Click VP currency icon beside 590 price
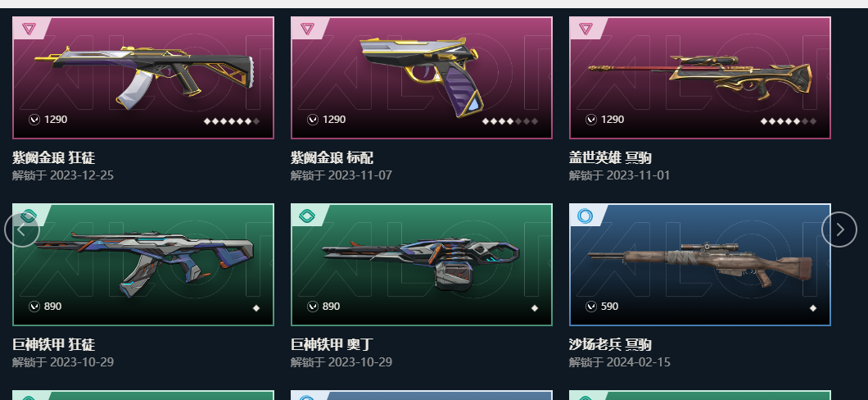This screenshot has height=400, width=868. click(591, 307)
